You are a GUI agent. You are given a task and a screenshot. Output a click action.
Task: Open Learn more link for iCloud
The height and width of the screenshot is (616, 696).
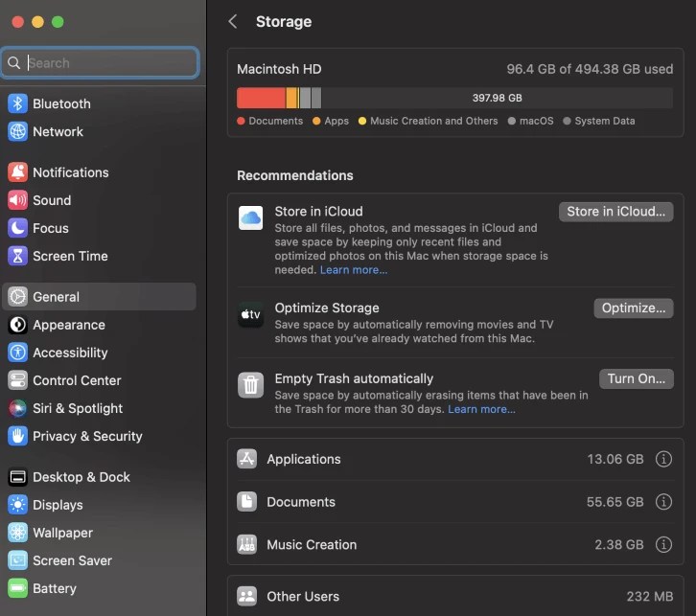354,269
